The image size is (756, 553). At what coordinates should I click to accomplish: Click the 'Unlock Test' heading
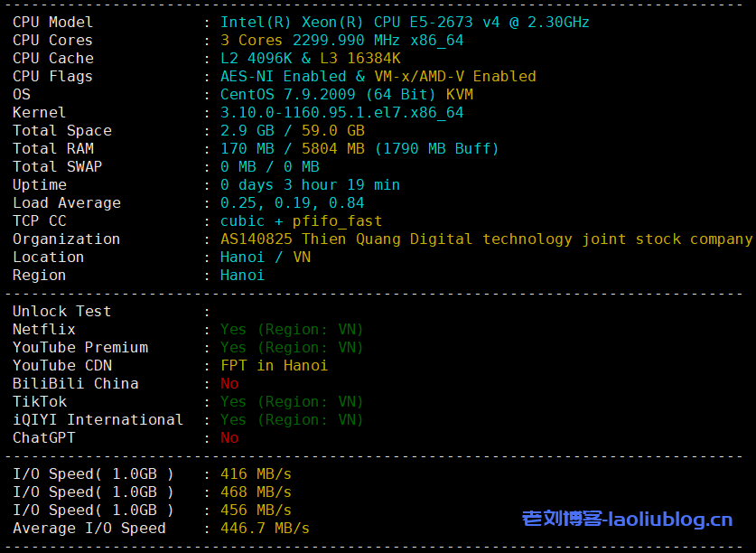(x=61, y=311)
